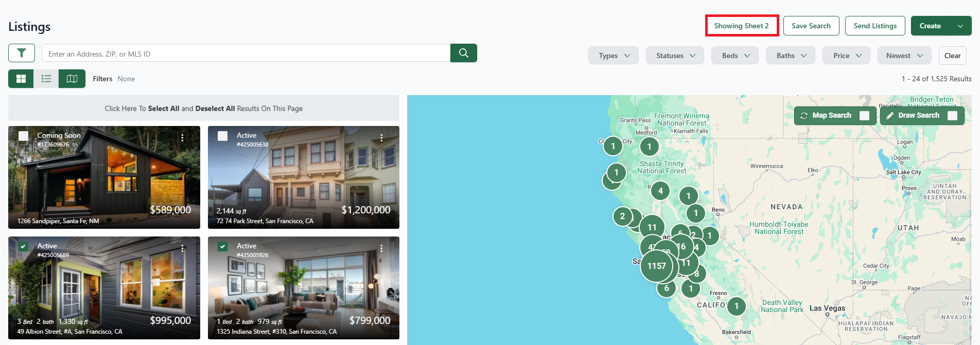Screen dimensions: 980x345
Task: Enable the Map Search checkbox
Action: pos(865,116)
